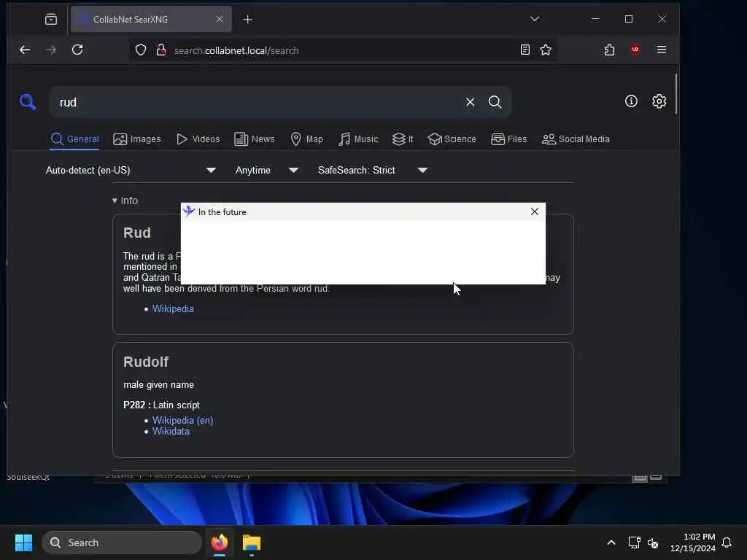Screen dimensions: 747x560
Task: Click the Rud result heading
Action: click(x=137, y=233)
